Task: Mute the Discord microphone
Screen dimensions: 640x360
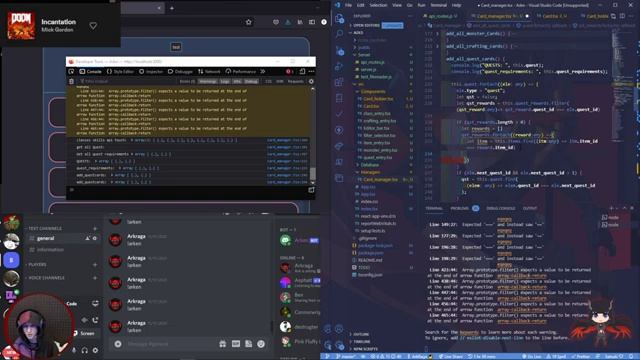Action: click(x=74, y=350)
